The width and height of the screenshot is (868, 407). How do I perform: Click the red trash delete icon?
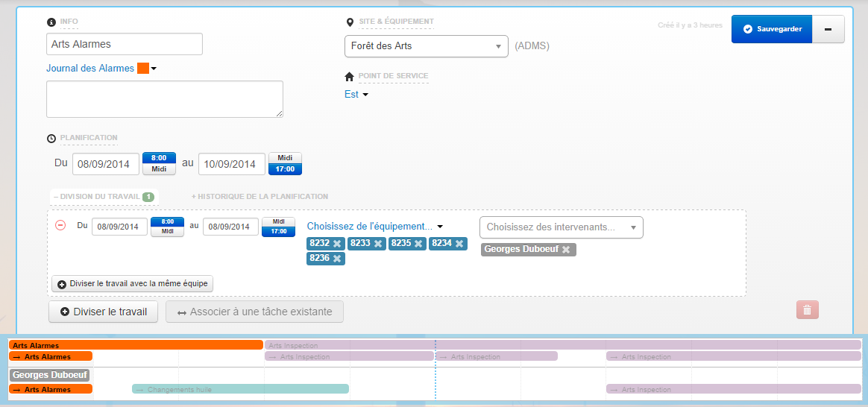point(807,310)
